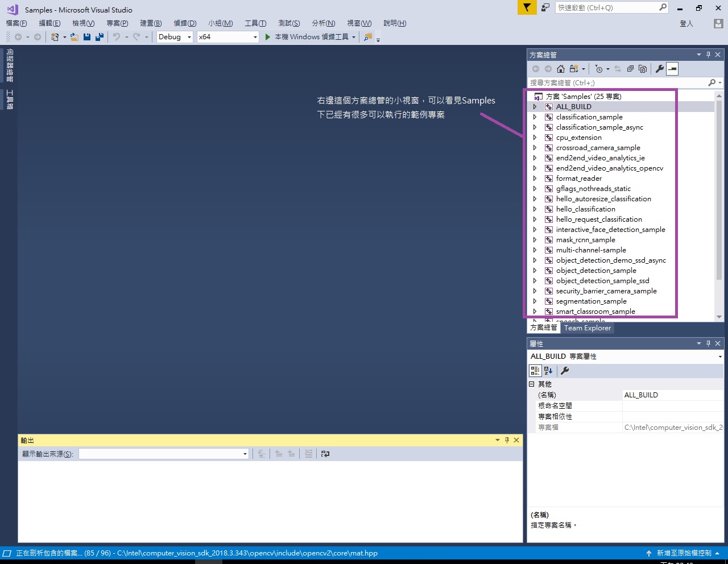Click 新增至原始檔控制 in the status bar

click(684, 553)
